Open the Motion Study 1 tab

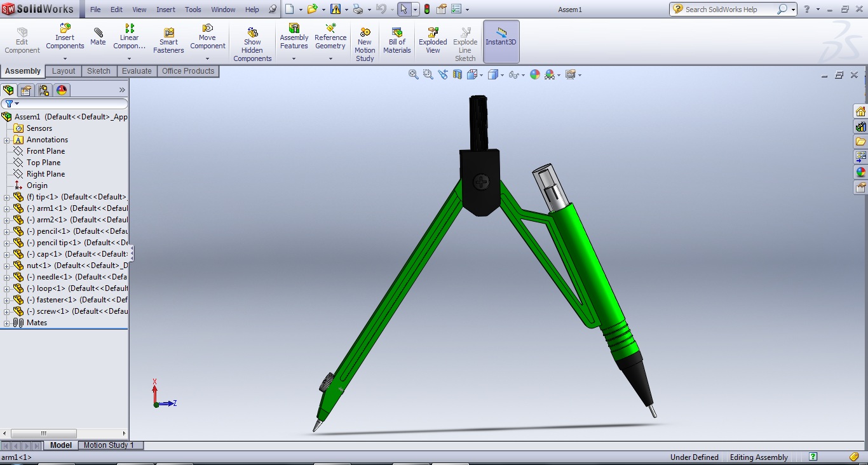[109, 445]
